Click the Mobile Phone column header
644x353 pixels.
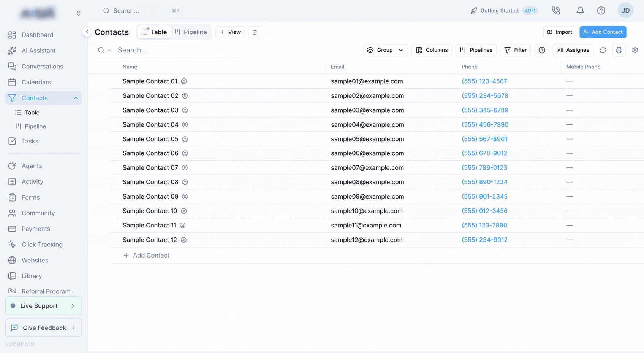tap(583, 67)
